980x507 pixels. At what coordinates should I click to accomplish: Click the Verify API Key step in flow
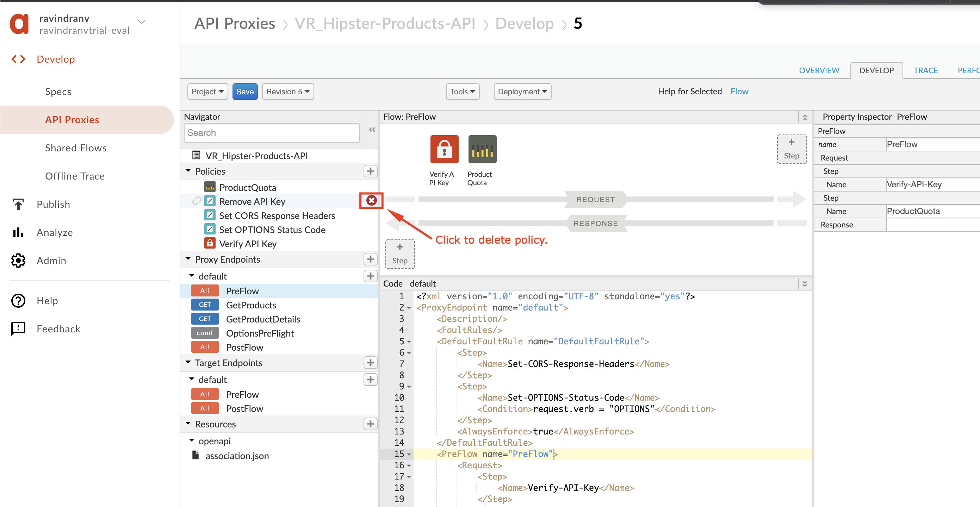[444, 150]
